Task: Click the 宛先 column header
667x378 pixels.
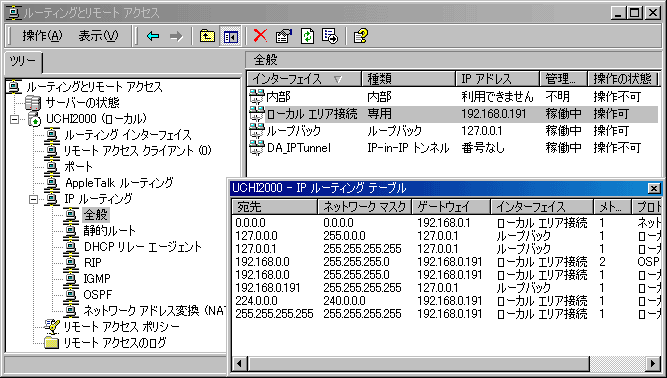Action: (275, 207)
